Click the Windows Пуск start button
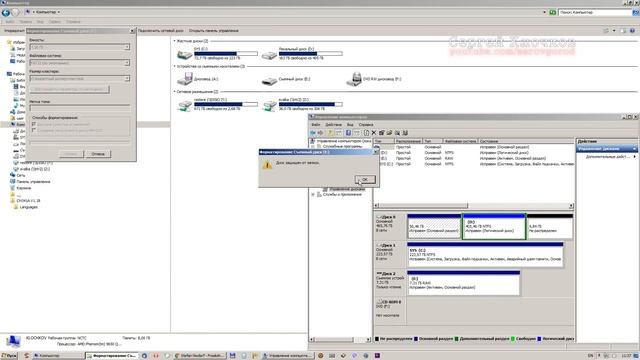This screenshot has width=640, height=360. 9,356
